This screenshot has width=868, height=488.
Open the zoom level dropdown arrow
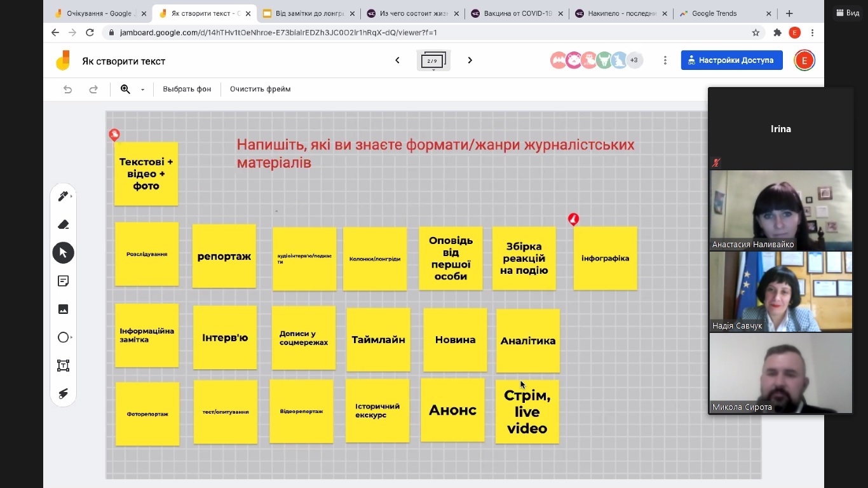tap(142, 90)
